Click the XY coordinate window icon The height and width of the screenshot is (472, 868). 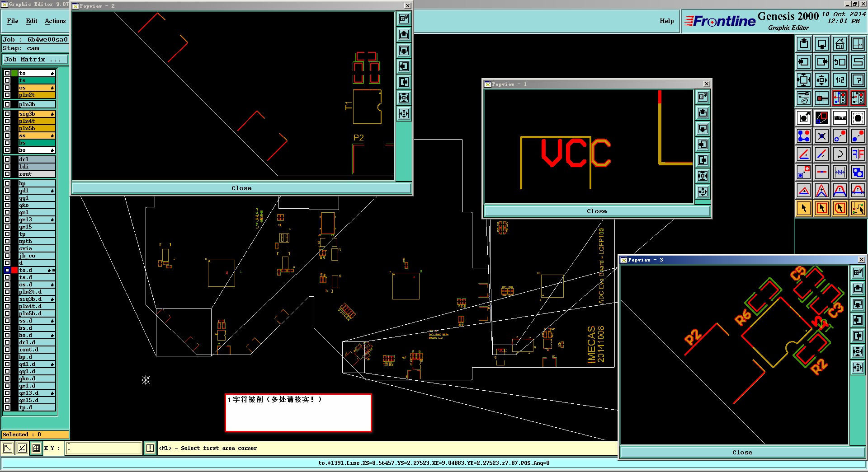pyautogui.click(x=858, y=44)
